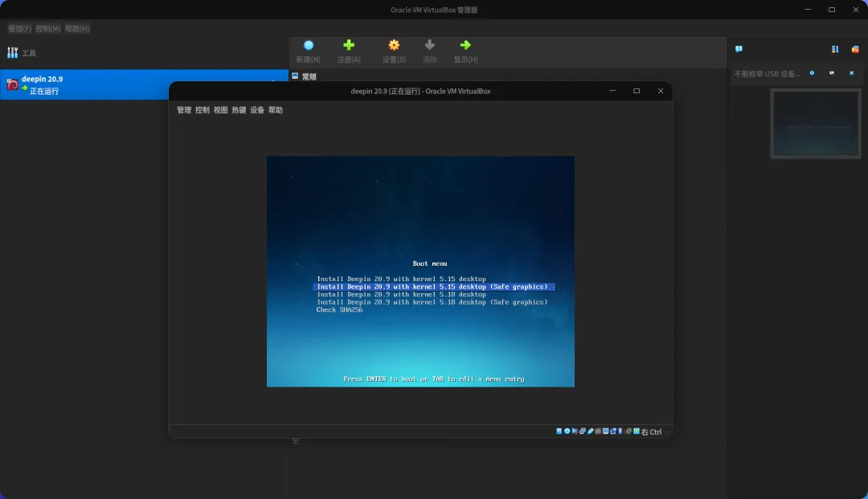This screenshot has width=868, height=499.
Task: Click the 新建(N) new machine icon
Action: pos(309,45)
